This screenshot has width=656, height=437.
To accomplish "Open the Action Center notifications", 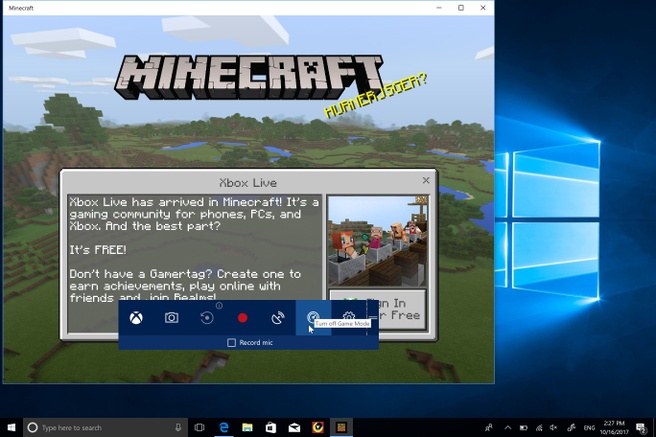I will tap(641, 427).
